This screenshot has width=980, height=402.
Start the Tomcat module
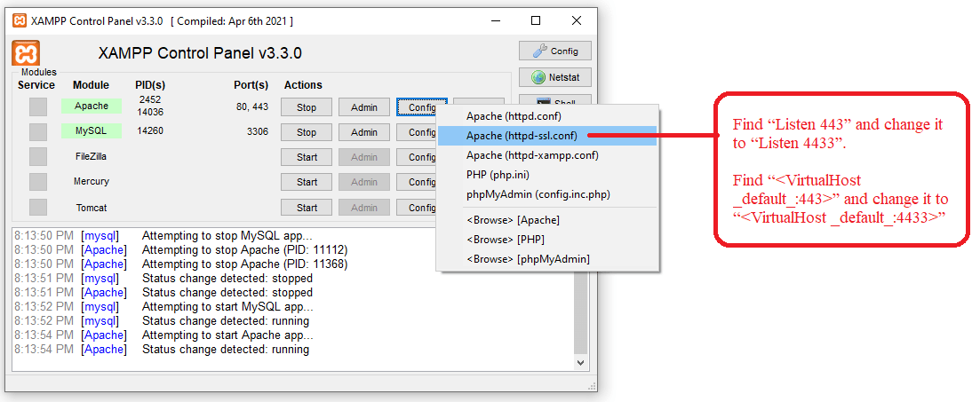[307, 208]
